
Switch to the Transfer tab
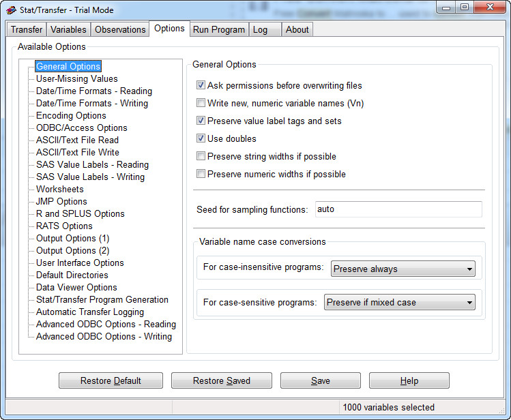(x=27, y=29)
